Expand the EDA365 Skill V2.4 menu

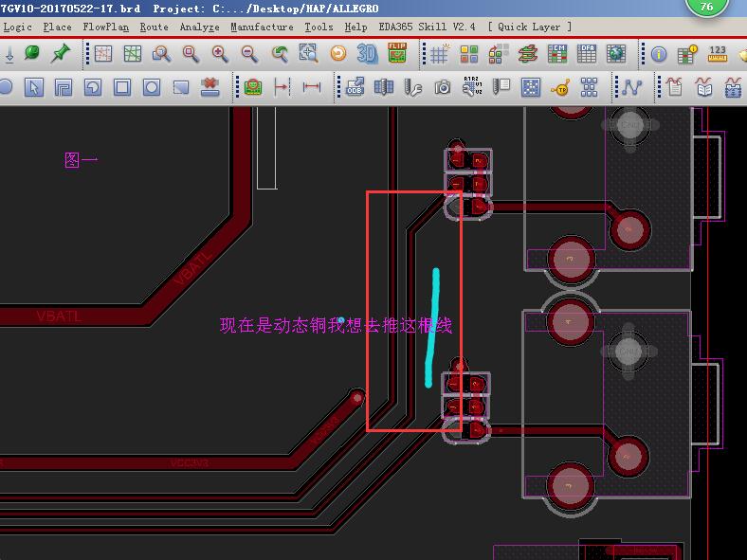(x=426, y=27)
